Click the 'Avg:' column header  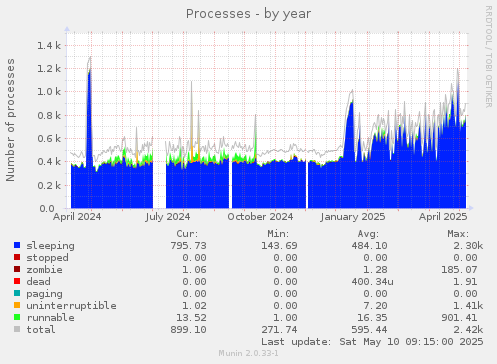368,234
